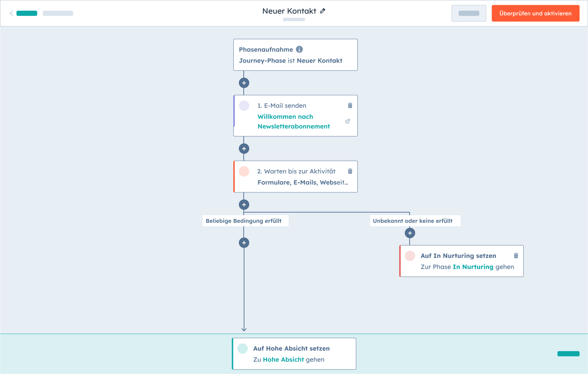Delete the E-Mail senden step
The height and width of the screenshot is (374, 588).
click(350, 106)
